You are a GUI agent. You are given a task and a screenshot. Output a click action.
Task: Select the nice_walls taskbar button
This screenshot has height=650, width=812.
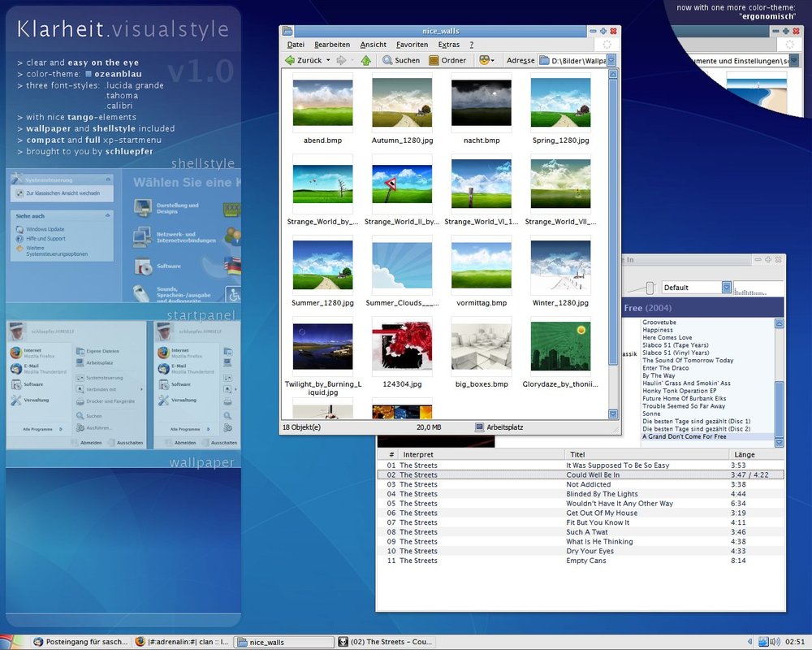282,642
